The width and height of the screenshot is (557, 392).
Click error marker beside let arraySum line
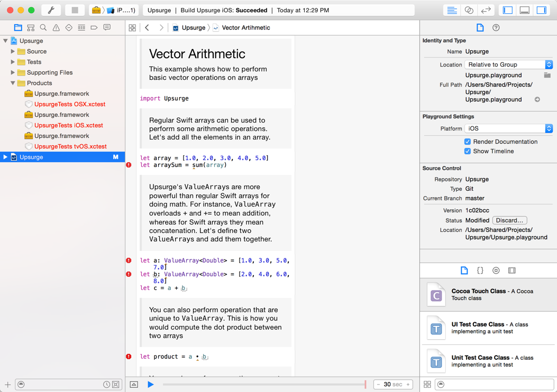tap(129, 165)
